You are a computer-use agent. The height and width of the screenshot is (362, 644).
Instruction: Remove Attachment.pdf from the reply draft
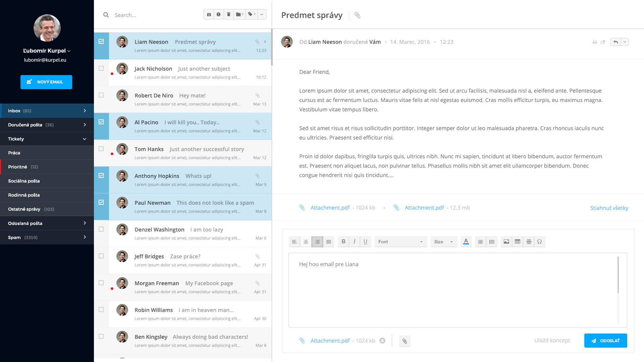pyautogui.click(x=382, y=341)
